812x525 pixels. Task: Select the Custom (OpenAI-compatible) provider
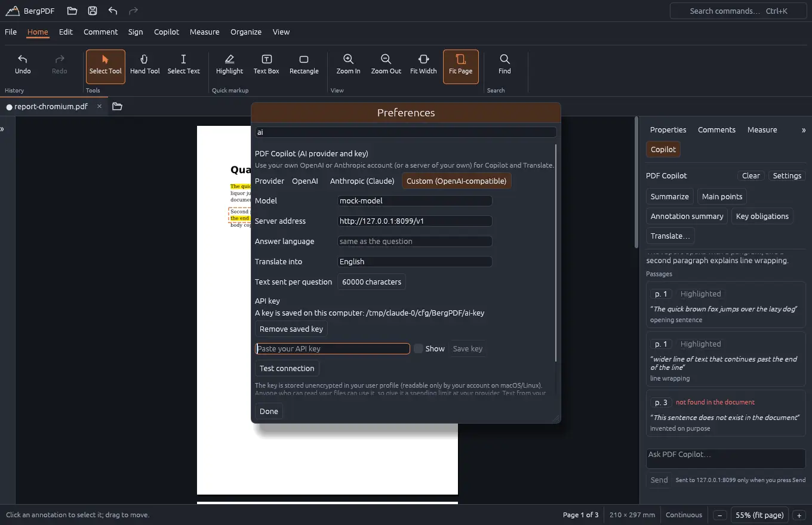[456, 181]
